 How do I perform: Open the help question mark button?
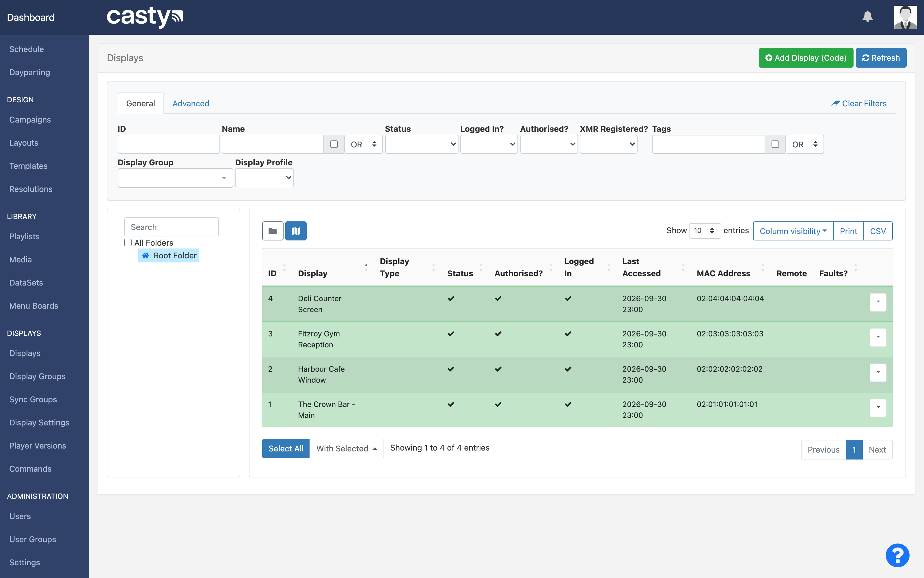(x=897, y=555)
